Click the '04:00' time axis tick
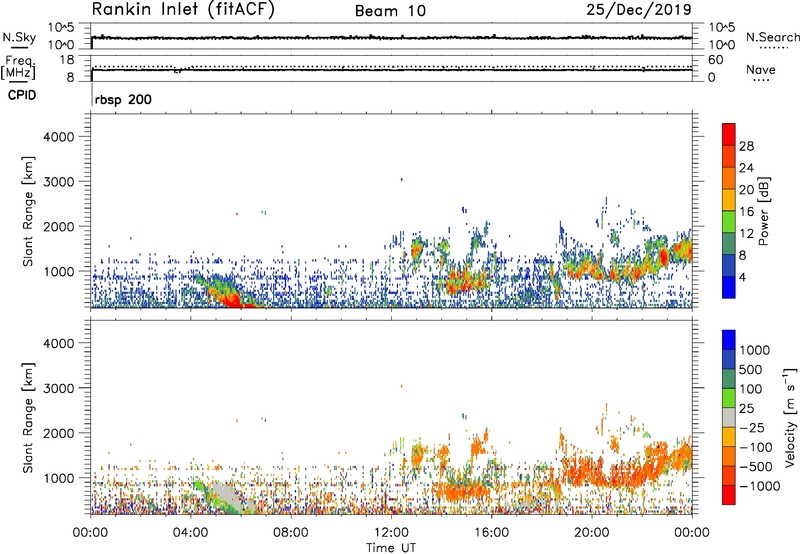Viewport: 800px width, 554px height. pyautogui.click(x=190, y=533)
